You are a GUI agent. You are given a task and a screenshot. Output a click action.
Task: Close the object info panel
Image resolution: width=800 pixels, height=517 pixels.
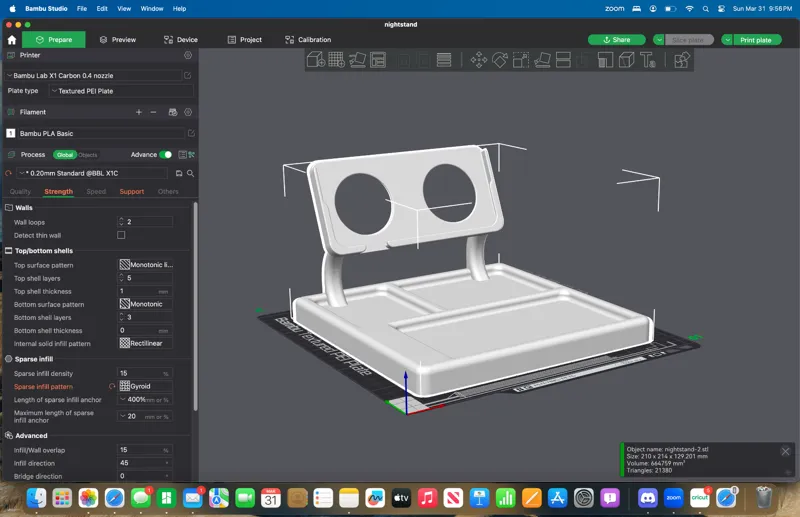point(785,451)
